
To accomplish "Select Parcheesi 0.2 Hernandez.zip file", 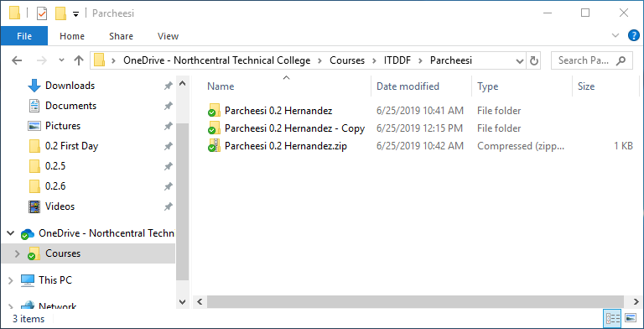I will click(286, 146).
